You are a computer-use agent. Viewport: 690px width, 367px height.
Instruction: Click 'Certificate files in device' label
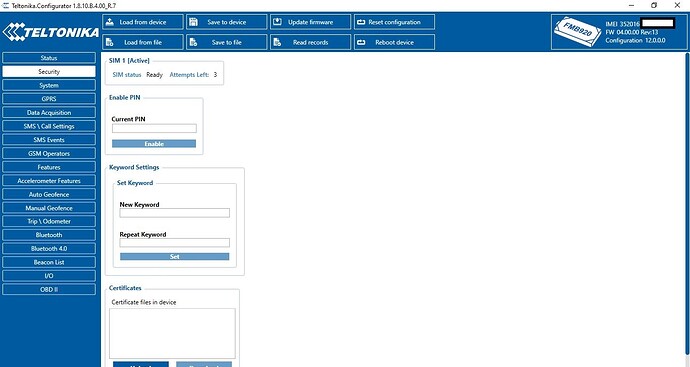coord(144,302)
